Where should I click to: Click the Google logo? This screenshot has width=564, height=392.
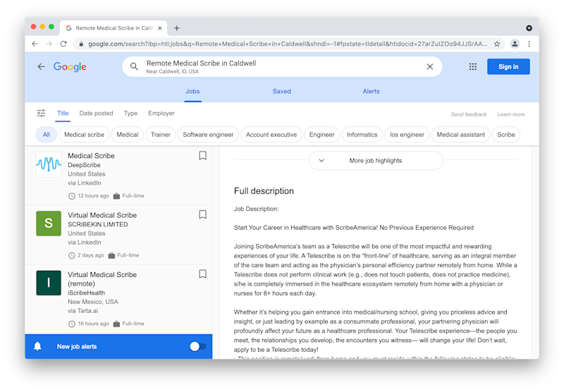click(70, 66)
